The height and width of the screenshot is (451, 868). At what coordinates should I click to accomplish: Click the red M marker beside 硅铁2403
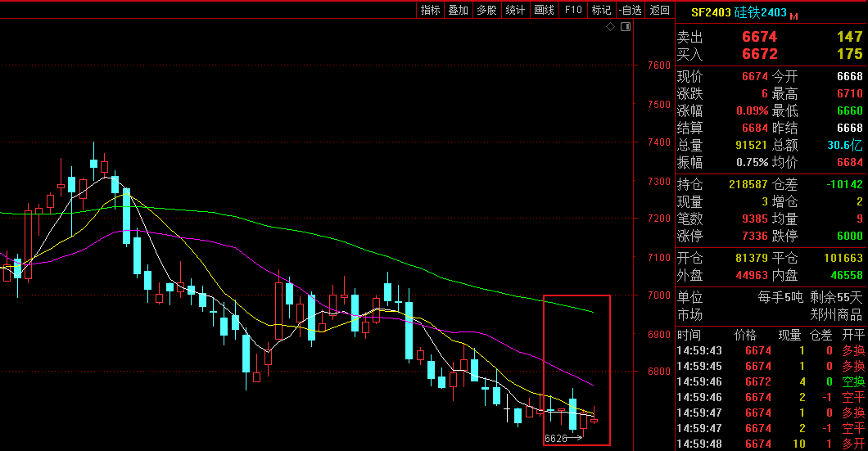coord(793,16)
